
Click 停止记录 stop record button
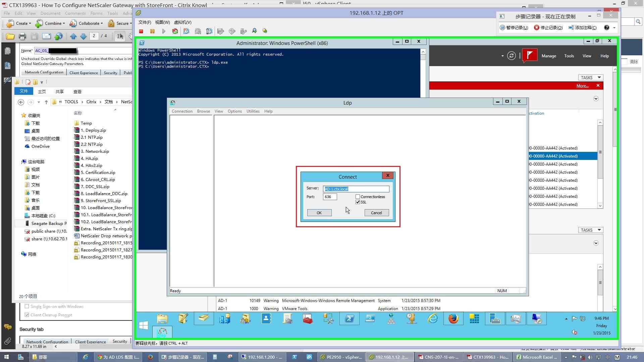pyautogui.click(x=548, y=28)
